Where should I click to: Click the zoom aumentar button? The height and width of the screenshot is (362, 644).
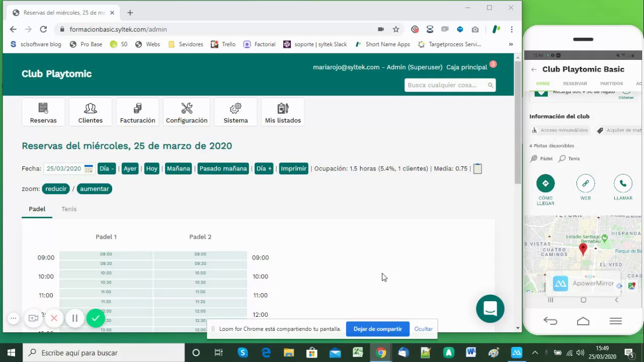tap(94, 189)
